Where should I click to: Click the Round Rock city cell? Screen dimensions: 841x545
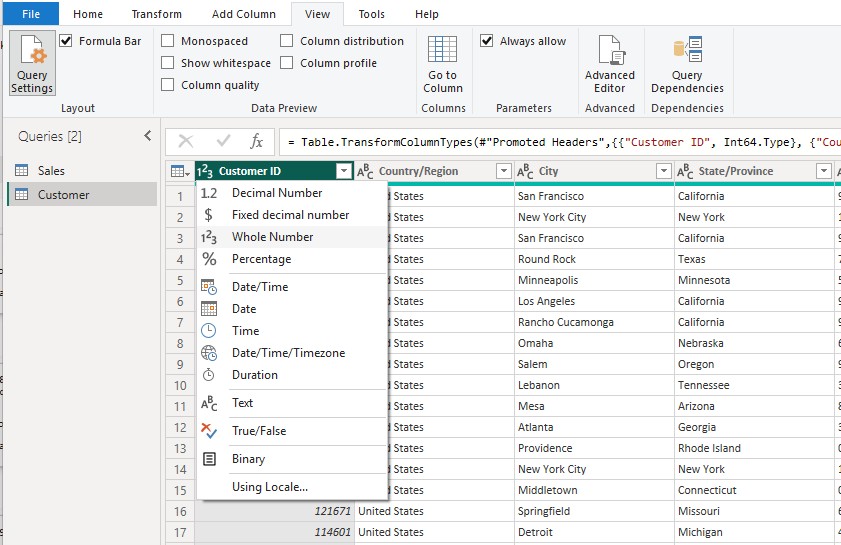[594, 259]
